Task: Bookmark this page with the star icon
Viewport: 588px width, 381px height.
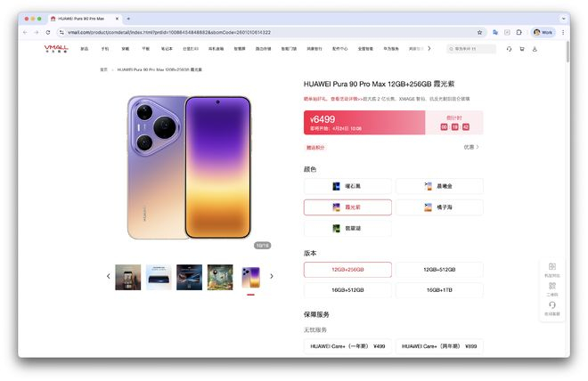Action: tap(479, 33)
